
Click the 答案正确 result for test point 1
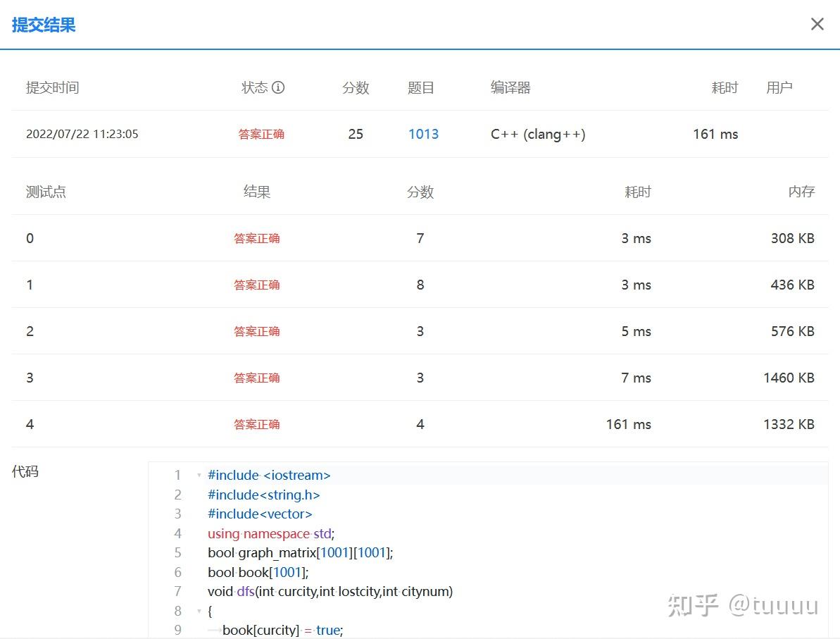click(x=256, y=285)
